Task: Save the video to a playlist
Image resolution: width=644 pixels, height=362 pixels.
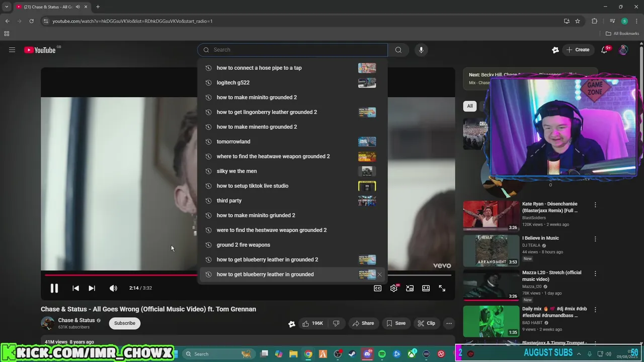Action: [396, 323]
